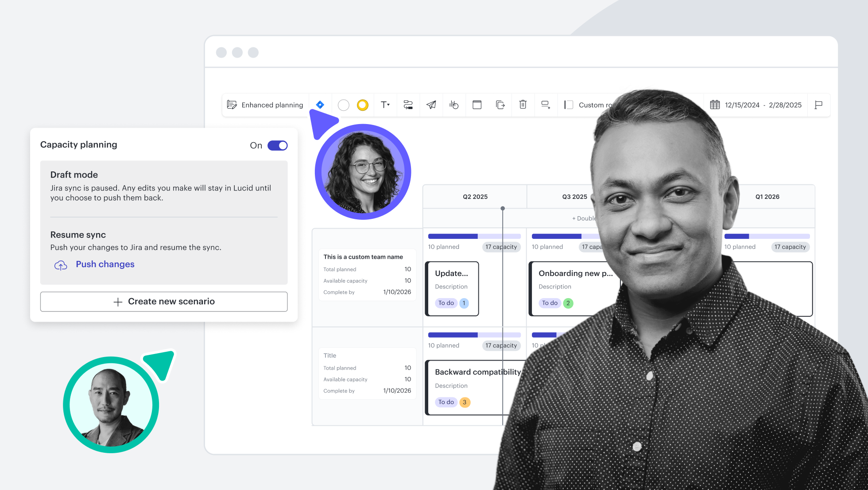868x490 pixels.
Task: Select the yellow outline color circle
Action: coord(363,105)
